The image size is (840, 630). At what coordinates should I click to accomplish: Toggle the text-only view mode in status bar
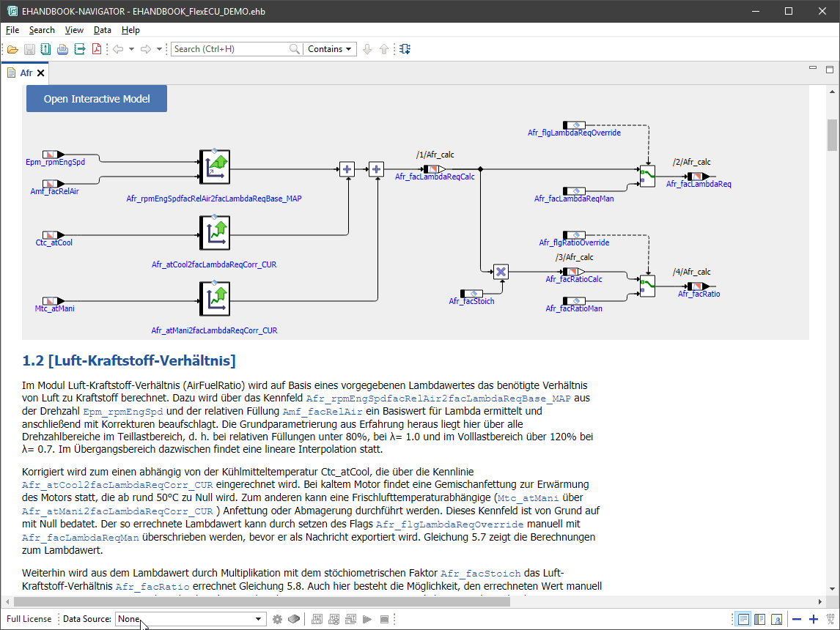click(744, 619)
